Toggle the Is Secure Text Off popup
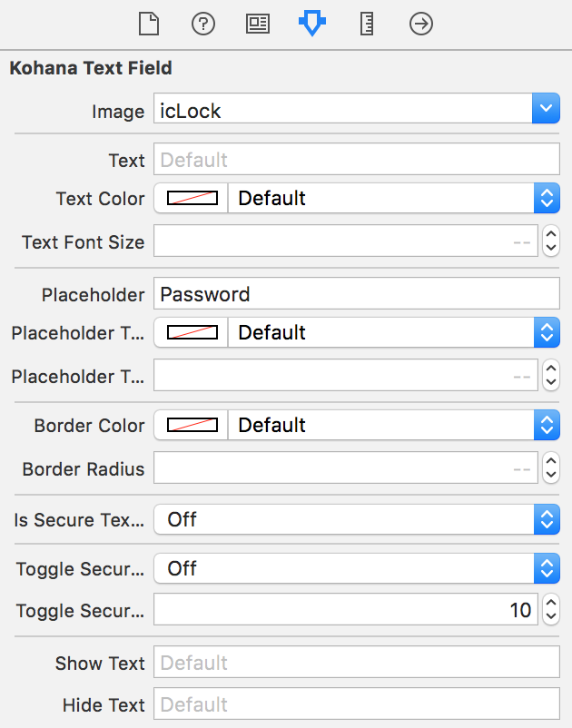 point(357,519)
